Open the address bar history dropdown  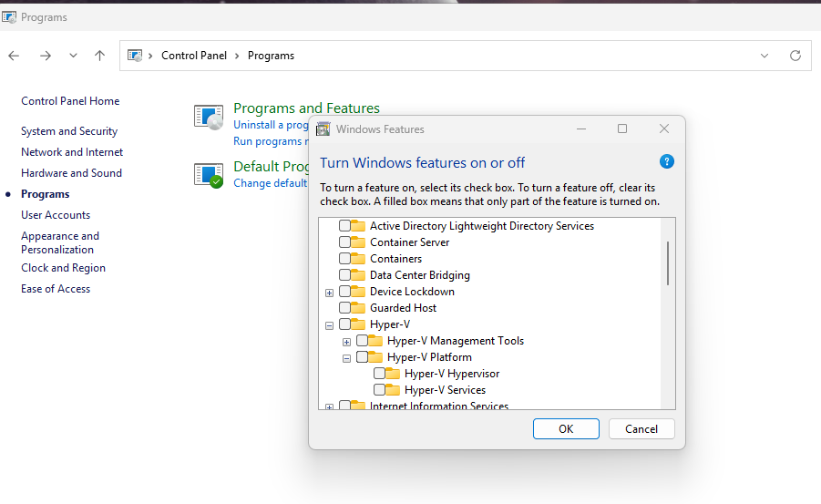[x=764, y=56]
